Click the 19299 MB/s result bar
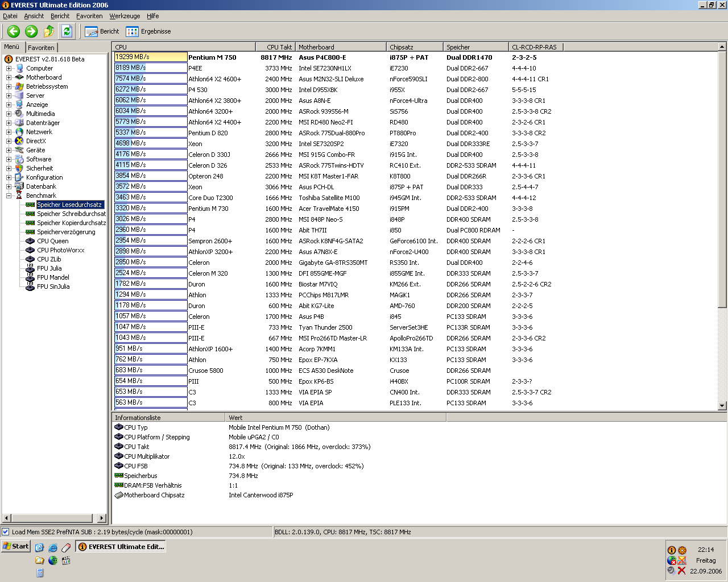The height and width of the screenshot is (582, 728). pyautogui.click(x=151, y=57)
